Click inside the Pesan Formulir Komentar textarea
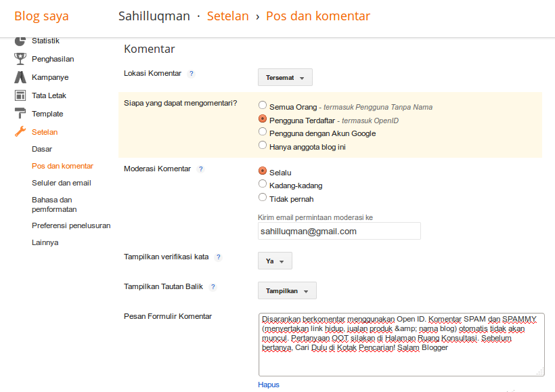The width and height of the screenshot is (555, 392). coord(401,344)
